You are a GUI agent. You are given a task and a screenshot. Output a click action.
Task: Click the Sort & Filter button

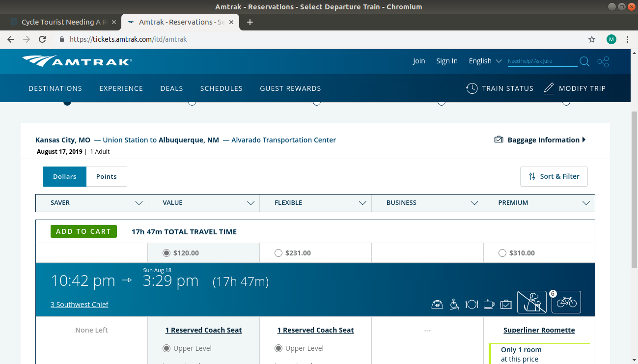[x=554, y=176]
